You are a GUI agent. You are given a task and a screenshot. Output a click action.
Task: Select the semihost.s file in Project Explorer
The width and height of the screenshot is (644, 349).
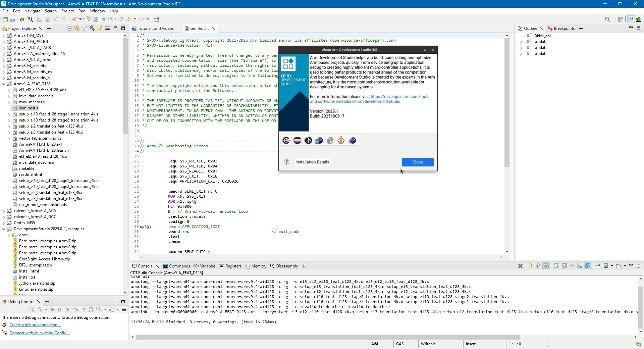[28, 108]
